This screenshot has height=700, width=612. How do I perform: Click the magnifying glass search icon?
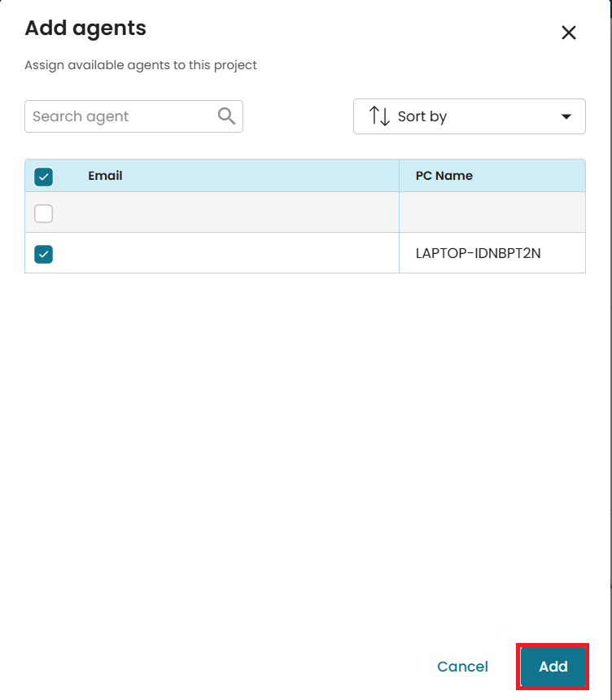coord(227,116)
